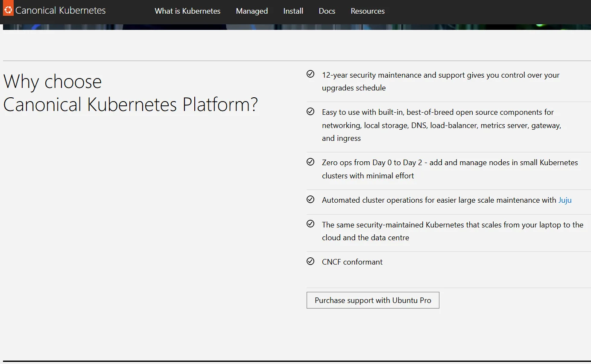This screenshot has height=364, width=591.
Task: Open the Managed menu item
Action: pos(252,11)
